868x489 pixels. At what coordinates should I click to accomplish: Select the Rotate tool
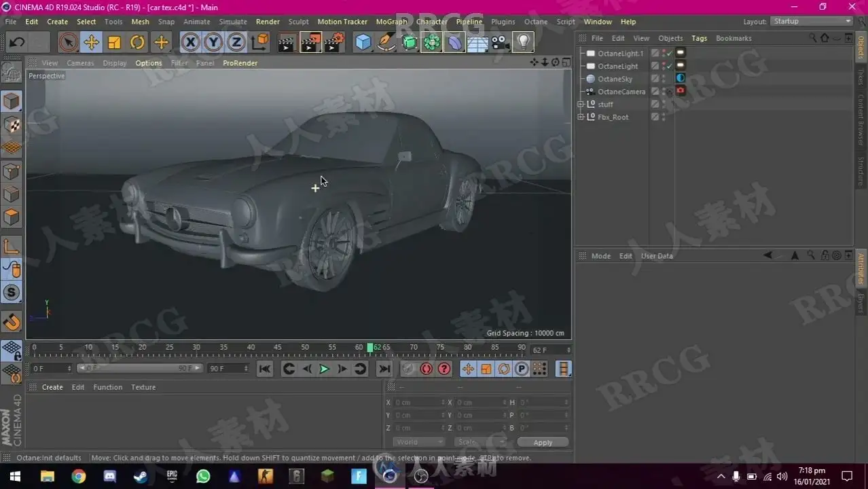coord(137,43)
